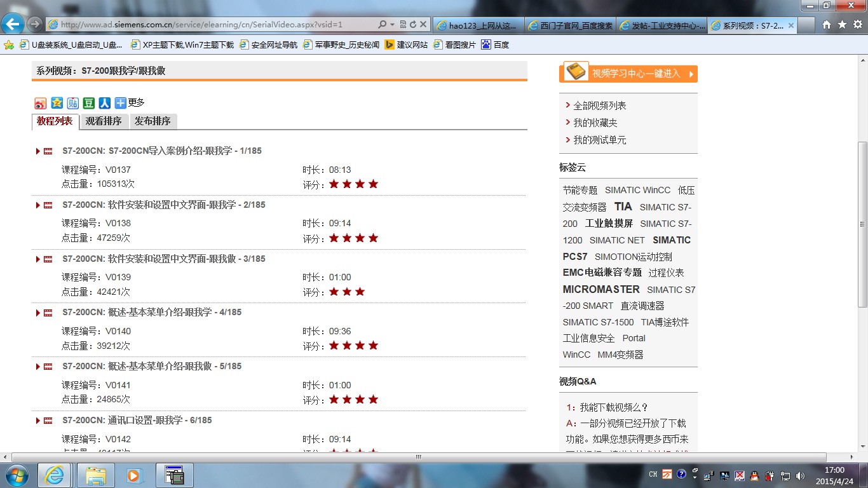Switch to 发帖-工业支持中心 browser tab

[662, 25]
